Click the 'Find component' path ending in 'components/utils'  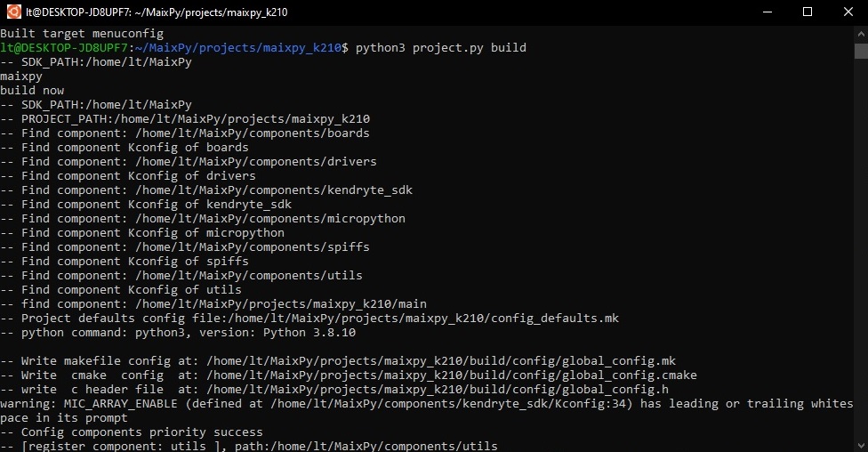tap(248, 275)
